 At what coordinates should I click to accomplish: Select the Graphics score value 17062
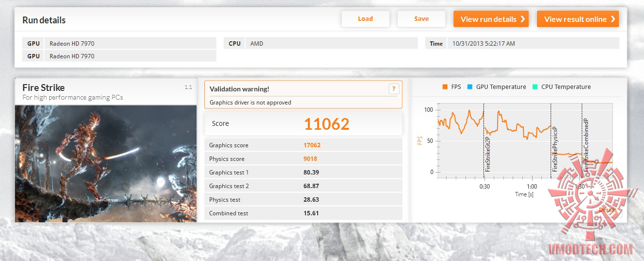point(312,145)
